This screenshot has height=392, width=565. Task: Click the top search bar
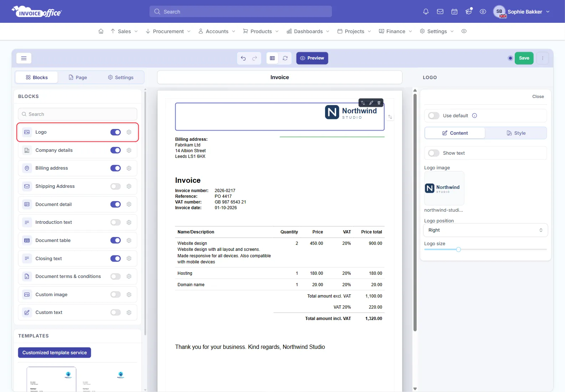coord(241,11)
